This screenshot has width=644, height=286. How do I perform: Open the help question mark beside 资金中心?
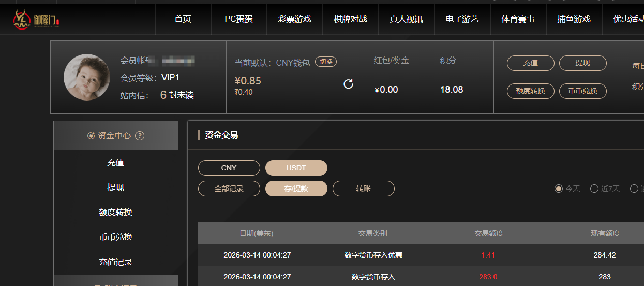(139, 136)
